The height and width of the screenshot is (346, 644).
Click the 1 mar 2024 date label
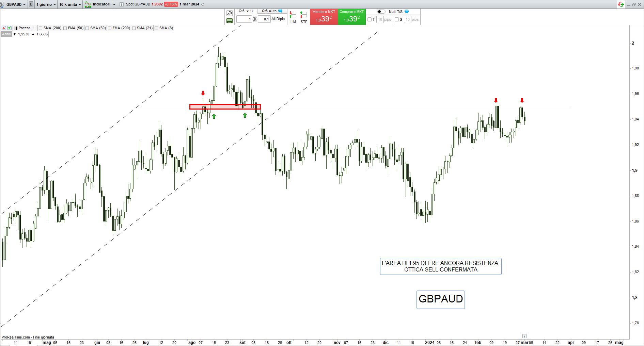click(189, 4)
